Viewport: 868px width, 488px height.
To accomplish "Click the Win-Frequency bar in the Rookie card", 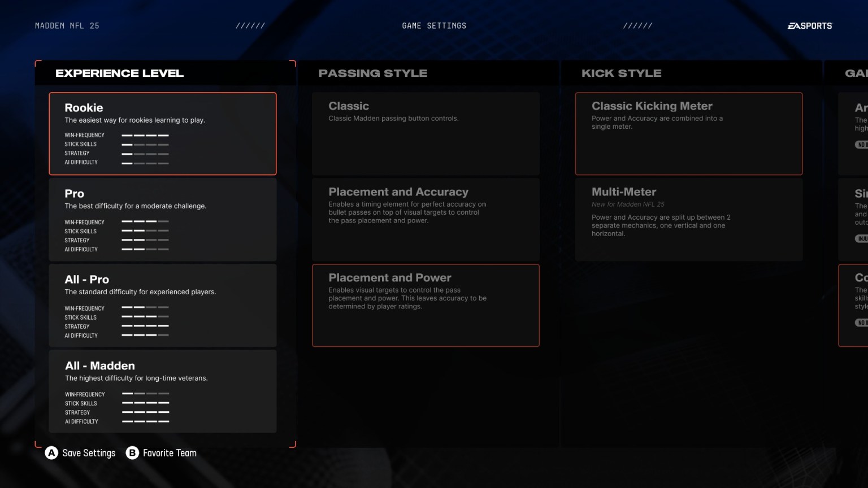I will coord(145,136).
